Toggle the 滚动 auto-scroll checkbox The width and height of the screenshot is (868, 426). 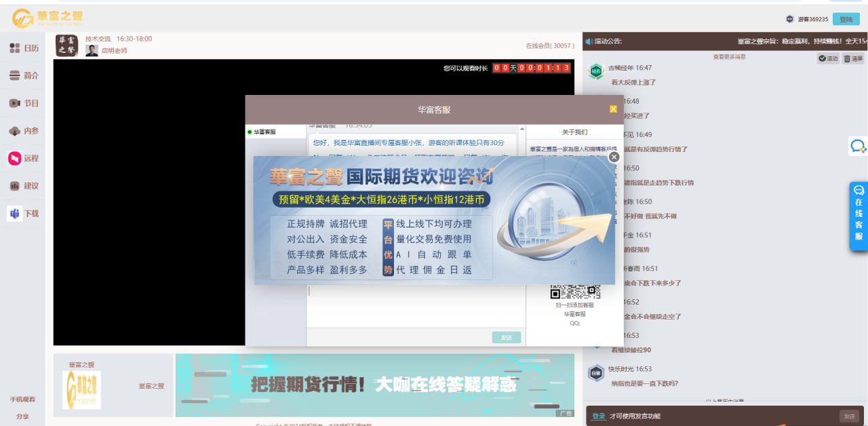tap(827, 59)
